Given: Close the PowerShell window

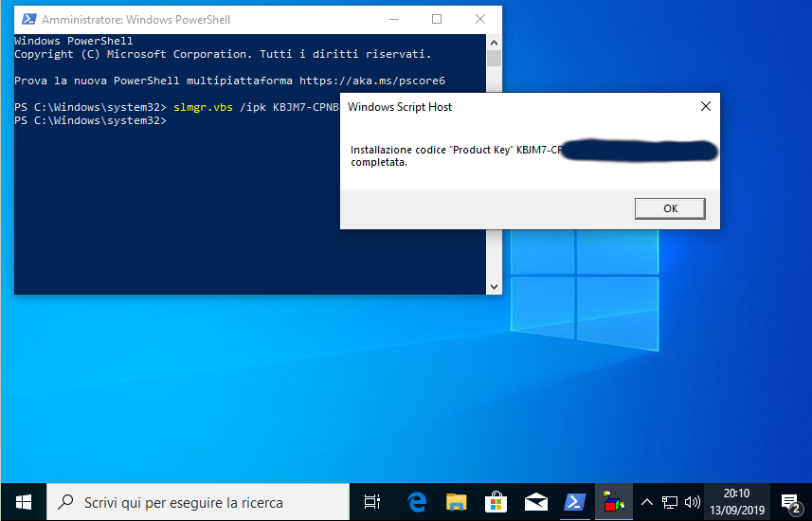Looking at the screenshot, I should pyautogui.click(x=480, y=19).
